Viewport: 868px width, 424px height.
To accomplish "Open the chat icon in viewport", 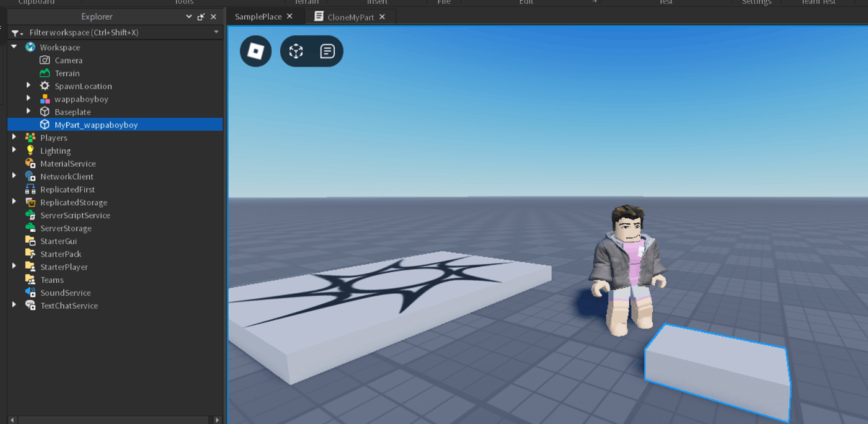I will (x=327, y=51).
